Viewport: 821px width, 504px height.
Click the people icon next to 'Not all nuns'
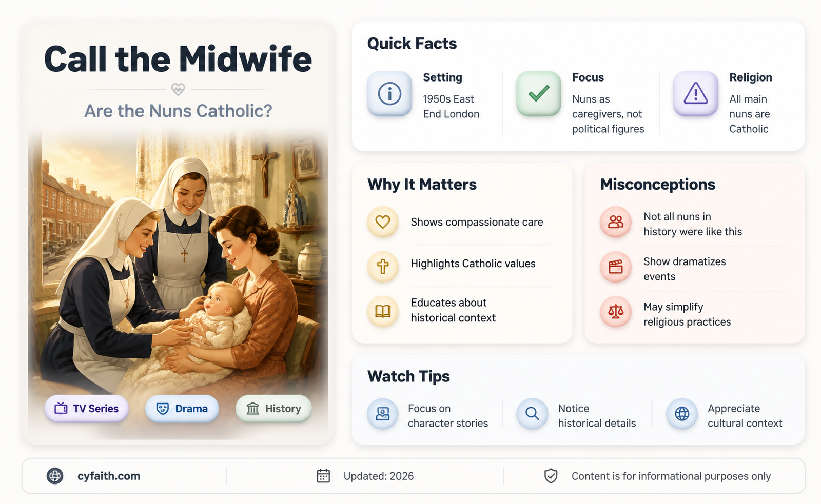(616, 222)
